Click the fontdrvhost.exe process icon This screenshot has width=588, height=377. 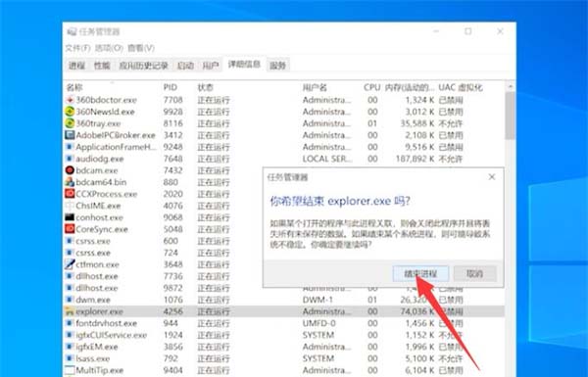(70, 323)
